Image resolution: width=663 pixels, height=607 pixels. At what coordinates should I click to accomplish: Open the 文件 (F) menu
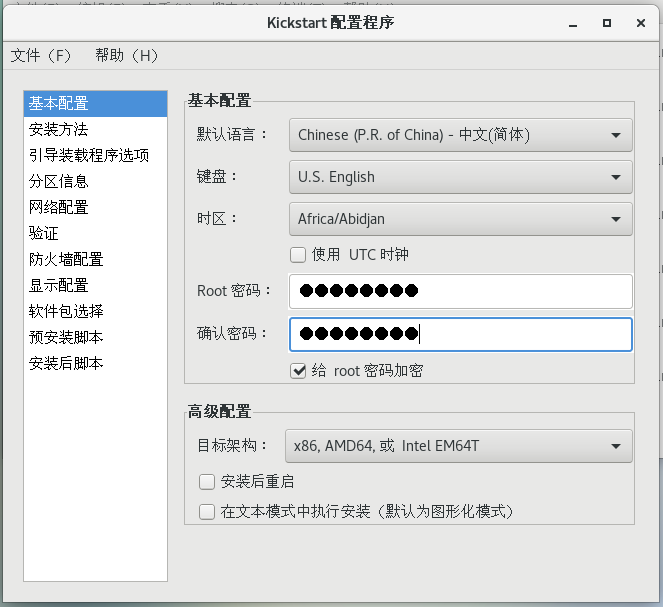pos(41,55)
